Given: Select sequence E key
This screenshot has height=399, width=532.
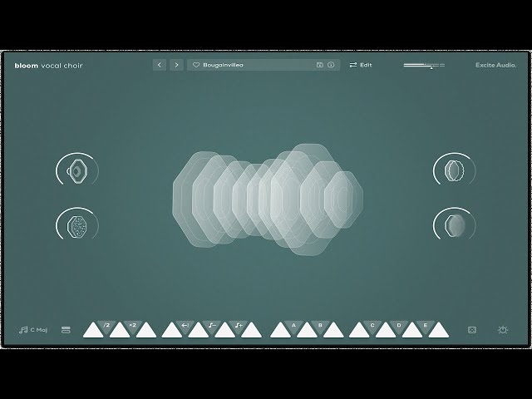Looking at the screenshot, I should click(x=426, y=326).
